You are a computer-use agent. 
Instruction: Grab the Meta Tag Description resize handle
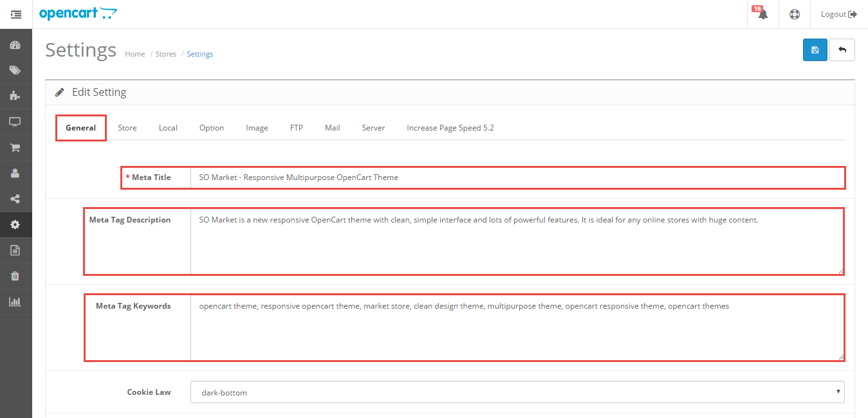840,270
